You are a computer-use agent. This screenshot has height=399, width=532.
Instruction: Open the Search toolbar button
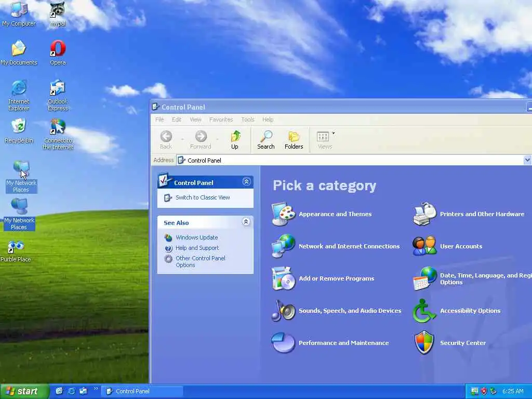click(265, 140)
